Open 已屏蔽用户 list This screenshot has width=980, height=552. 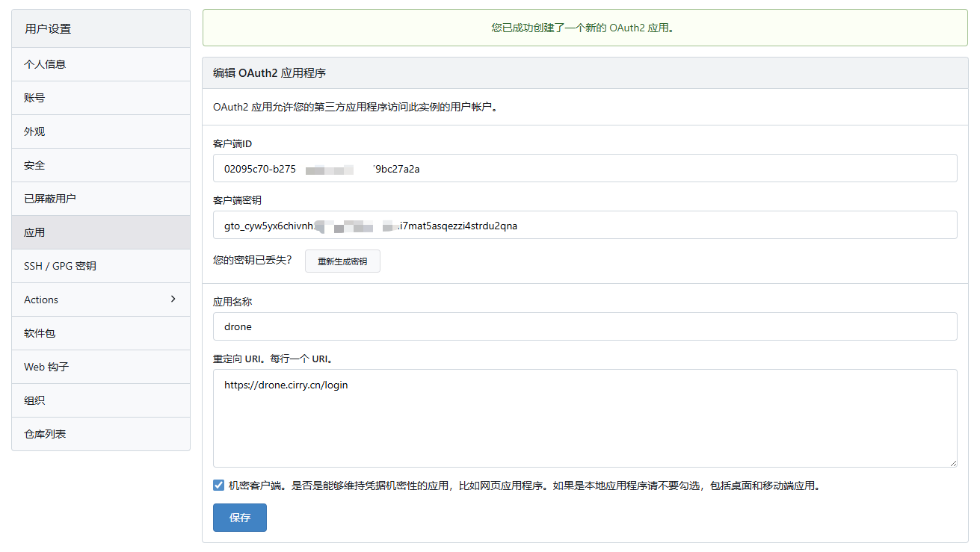pos(50,199)
